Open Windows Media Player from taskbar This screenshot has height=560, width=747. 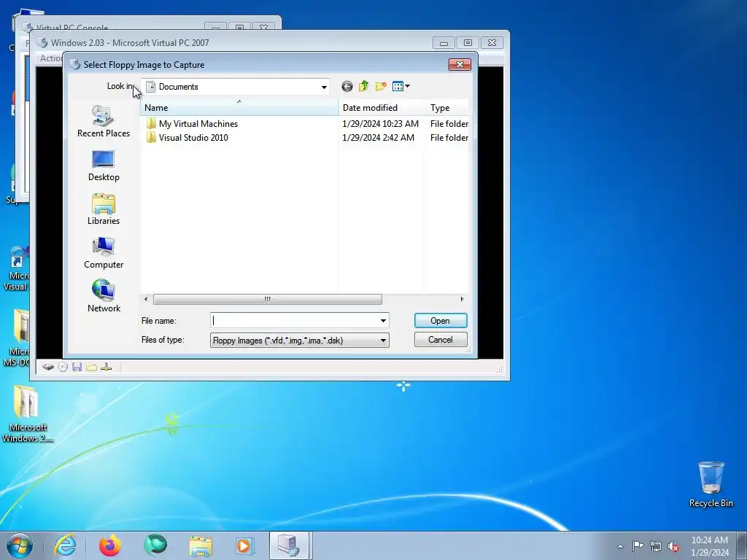point(245,545)
